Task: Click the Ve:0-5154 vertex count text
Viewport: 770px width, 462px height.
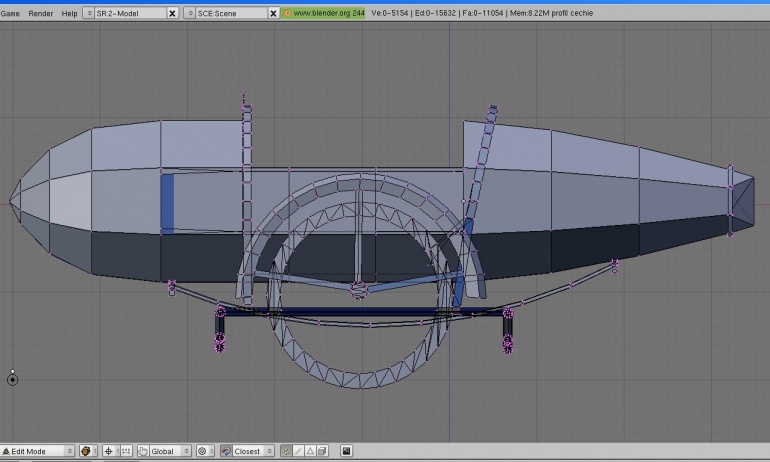Action: pos(389,13)
